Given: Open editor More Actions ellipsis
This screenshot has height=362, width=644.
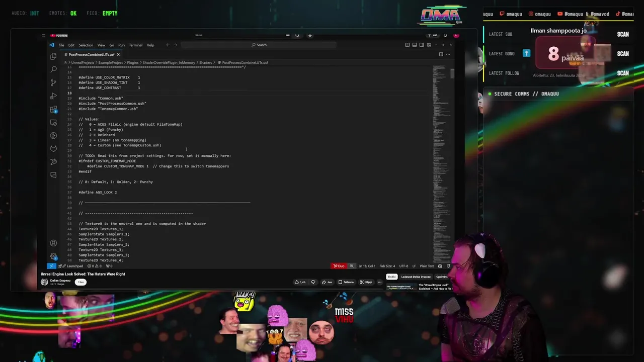Looking at the screenshot, I should coord(448,54).
